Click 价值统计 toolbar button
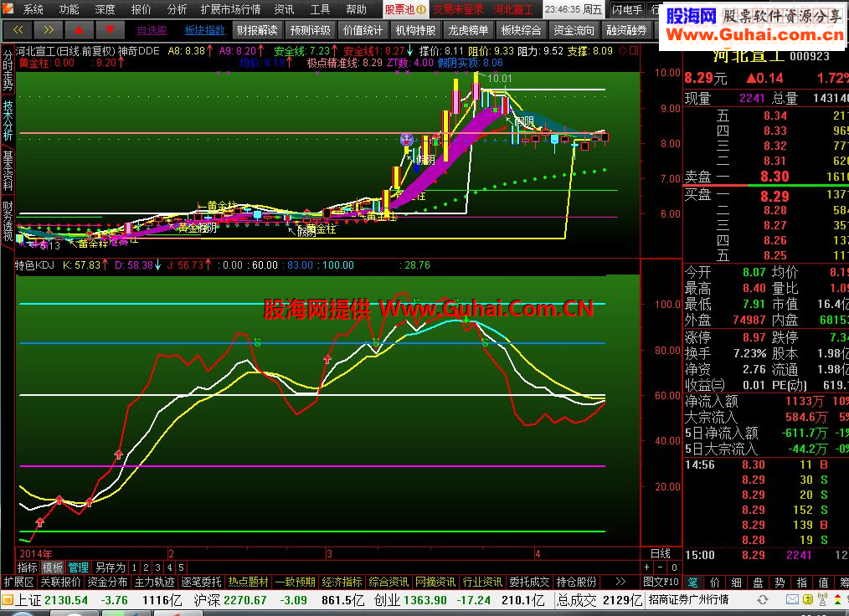This screenshot has height=616, width=849. (363, 30)
